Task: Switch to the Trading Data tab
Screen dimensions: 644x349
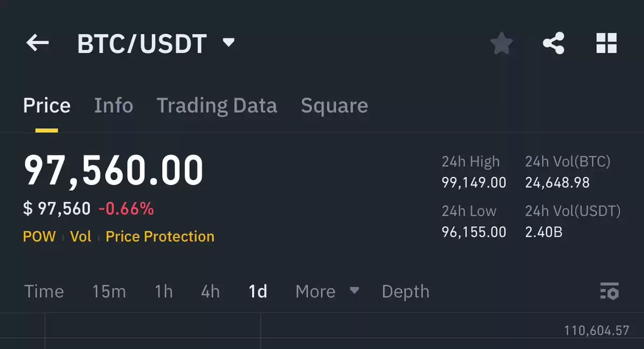Action: tap(217, 105)
